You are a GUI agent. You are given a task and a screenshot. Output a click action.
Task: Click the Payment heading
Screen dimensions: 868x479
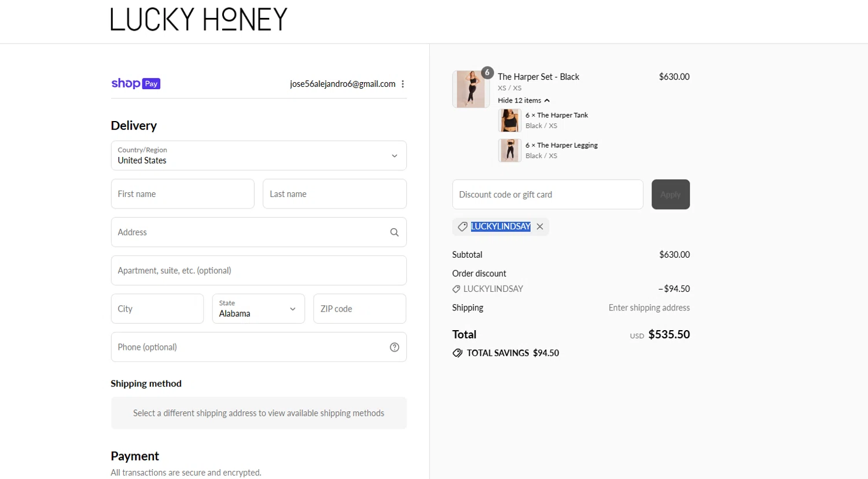(x=135, y=456)
